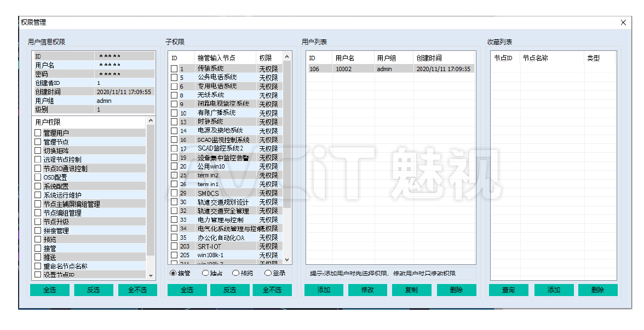The image size is (644, 330).
Task: Toggle checkbox for 无线系统 node row
Action: click(x=174, y=95)
